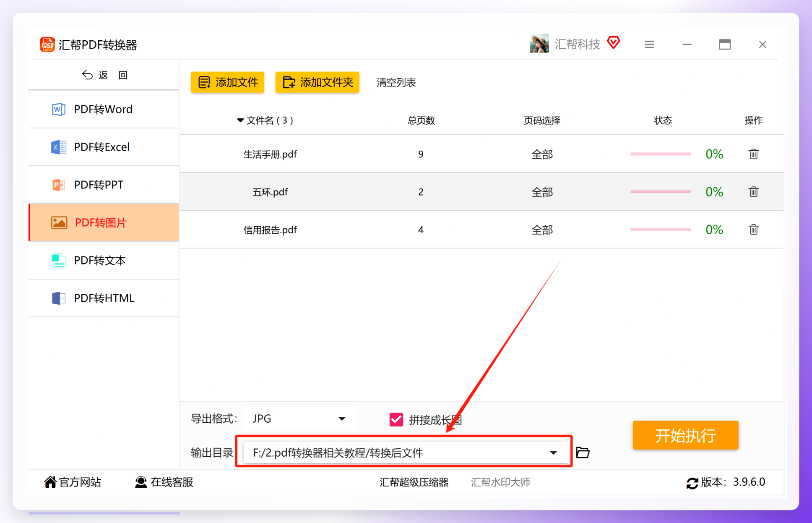
Task: Switch to PDF转Excel mode
Action: click(104, 147)
